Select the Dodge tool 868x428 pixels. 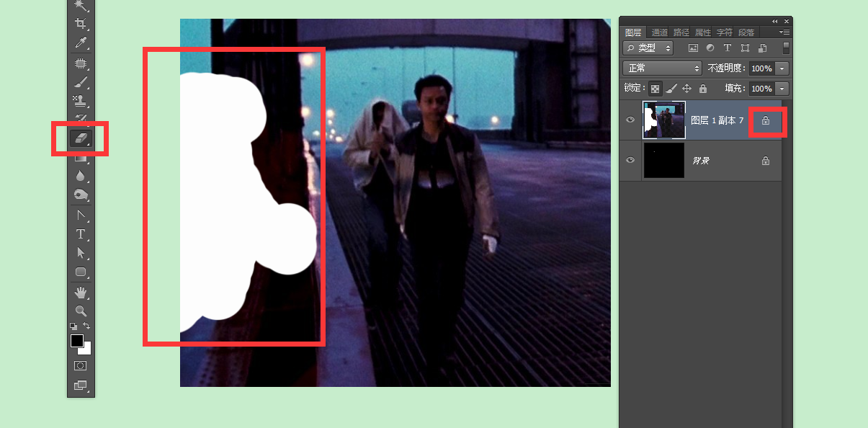81,195
